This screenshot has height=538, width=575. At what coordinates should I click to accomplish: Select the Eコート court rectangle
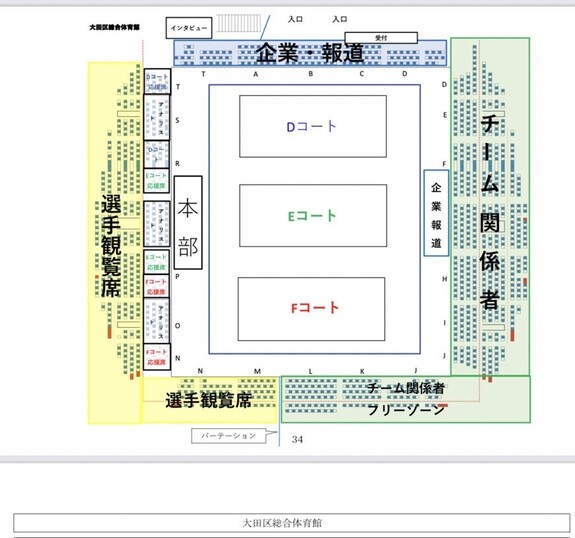pos(313,216)
